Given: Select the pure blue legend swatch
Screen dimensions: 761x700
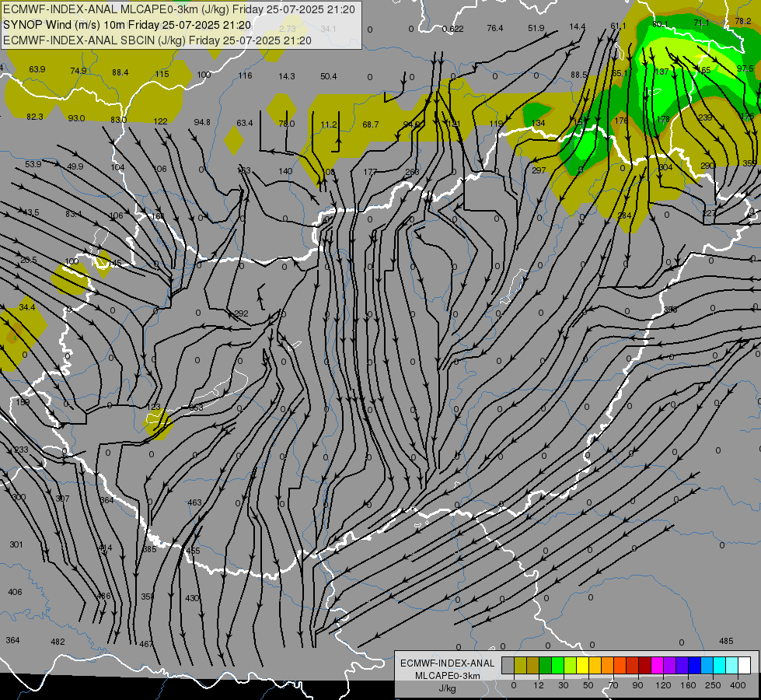Looking at the screenshot, I should (x=694, y=665).
